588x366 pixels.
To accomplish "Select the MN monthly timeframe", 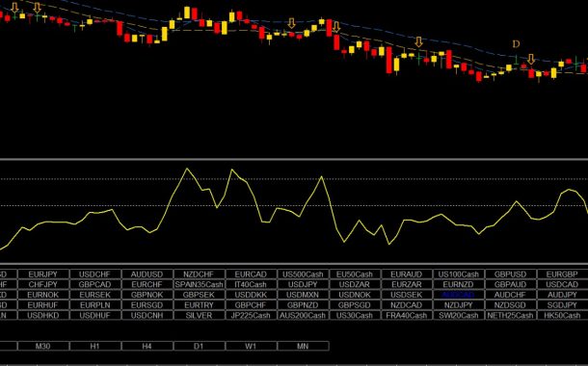I will [x=303, y=346].
